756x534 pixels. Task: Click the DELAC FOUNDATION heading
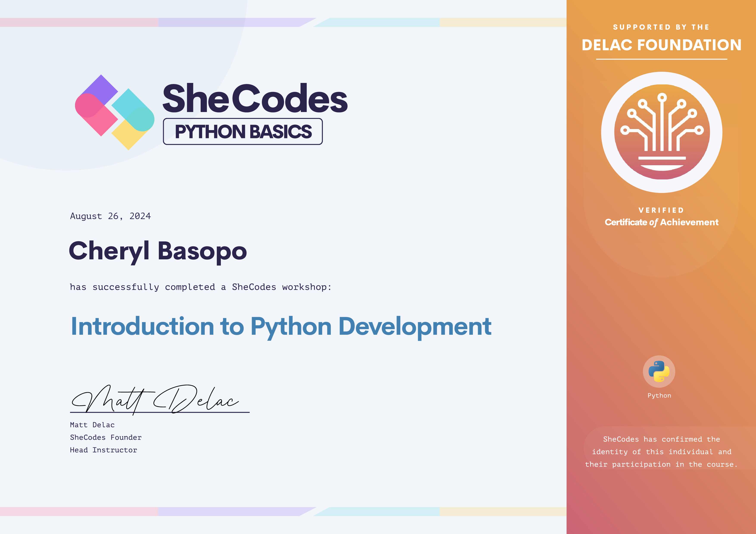coord(661,45)
